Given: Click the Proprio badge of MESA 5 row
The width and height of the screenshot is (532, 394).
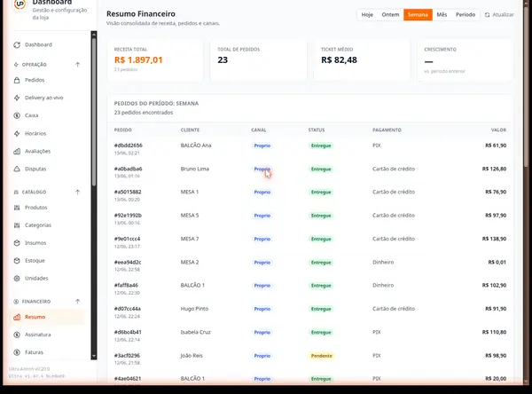Looking at the screenshot, I should click(x=262, y=216).
